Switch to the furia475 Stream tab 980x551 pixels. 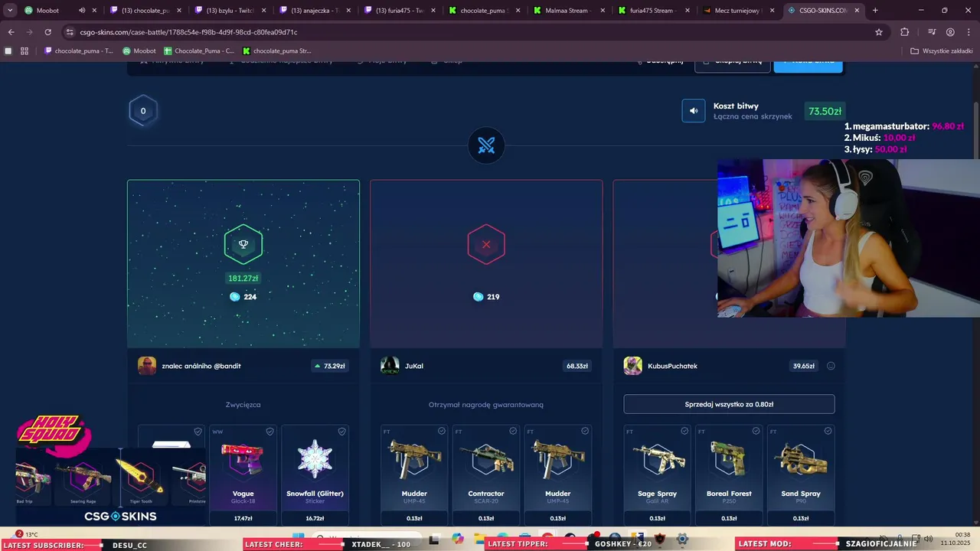coord(652,11)
